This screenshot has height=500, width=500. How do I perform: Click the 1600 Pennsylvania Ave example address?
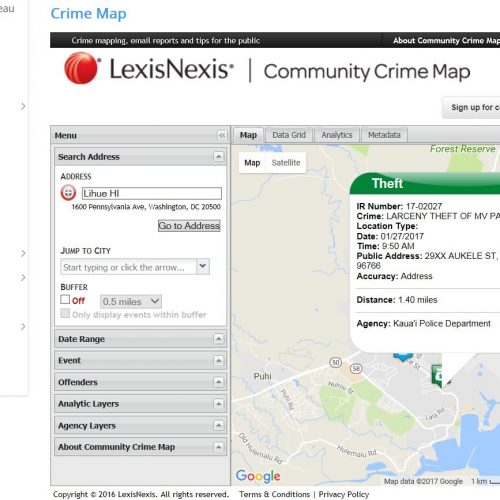click(x=146, y=207)
